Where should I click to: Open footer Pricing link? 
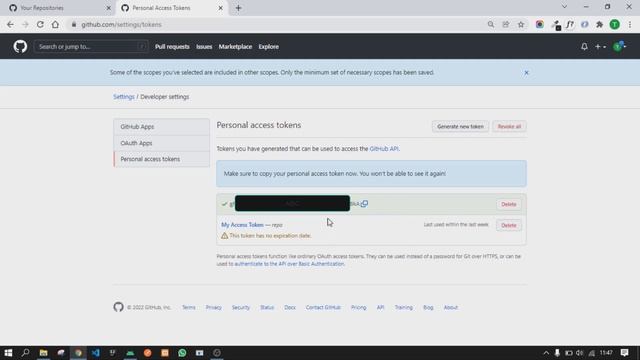point(358,307)
